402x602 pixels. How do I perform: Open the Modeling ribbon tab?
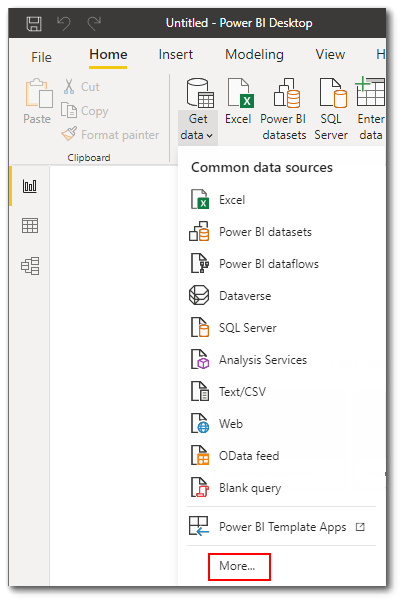254,55
